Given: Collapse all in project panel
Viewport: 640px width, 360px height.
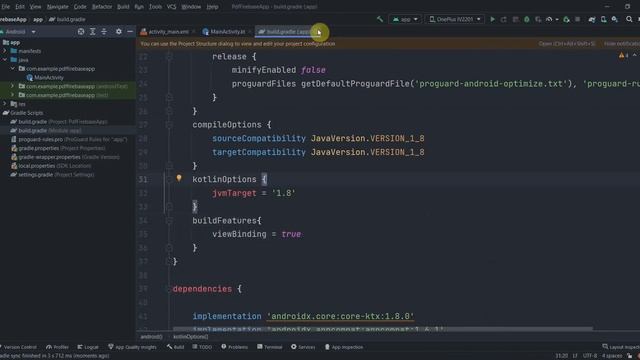Looking at the screenshot, I should 104,31.
